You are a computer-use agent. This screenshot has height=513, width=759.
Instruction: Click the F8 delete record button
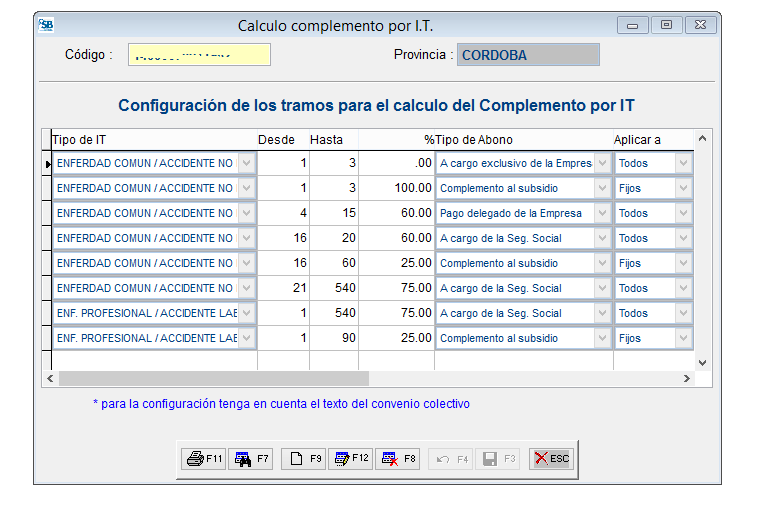point(398,459)
